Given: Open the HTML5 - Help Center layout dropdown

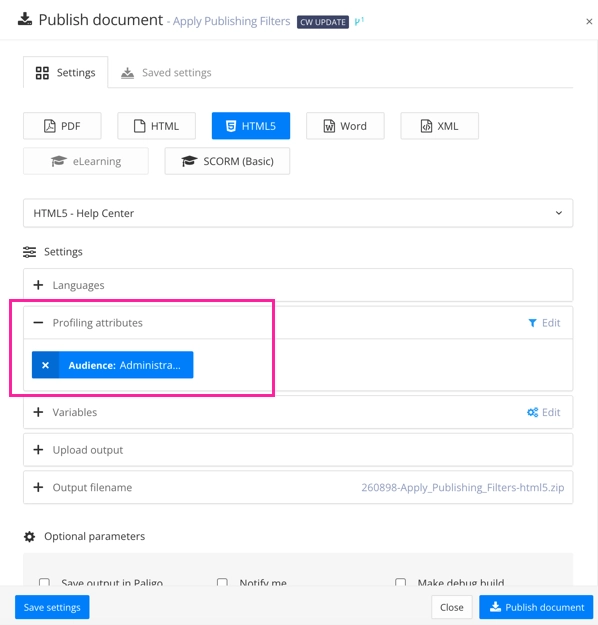Looking at the screenshot, I should (298, 213).
